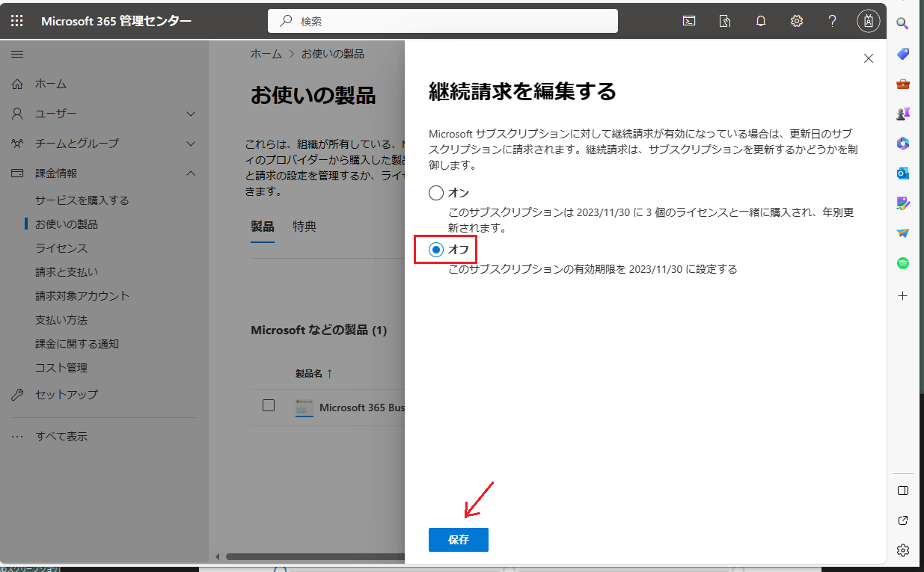Click お使いの製品 breadcrumb link
This screenshot has height=572, width=924.
pos(333,54)
